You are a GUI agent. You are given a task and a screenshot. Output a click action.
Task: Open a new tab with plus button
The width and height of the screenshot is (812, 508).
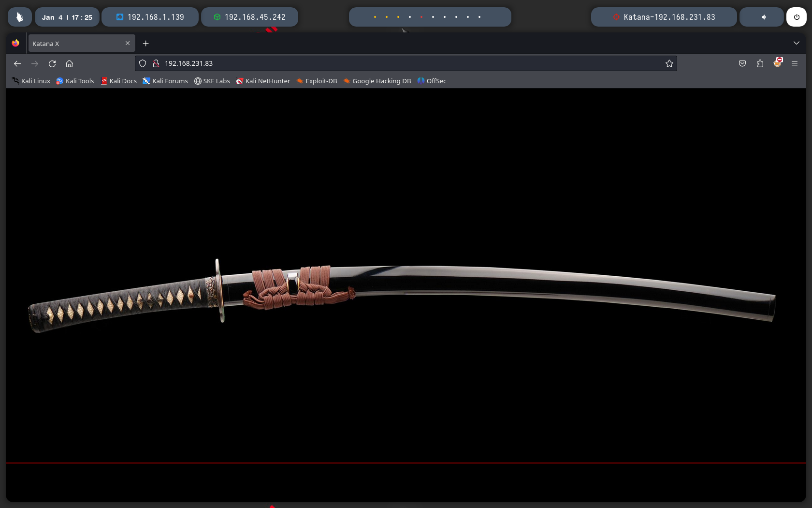[x=145, y=44]
